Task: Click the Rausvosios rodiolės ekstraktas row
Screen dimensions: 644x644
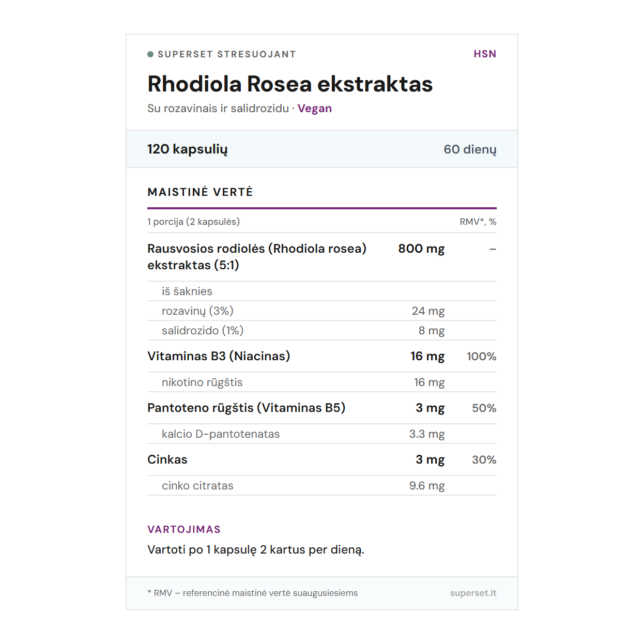Action: tap(256, 257)
